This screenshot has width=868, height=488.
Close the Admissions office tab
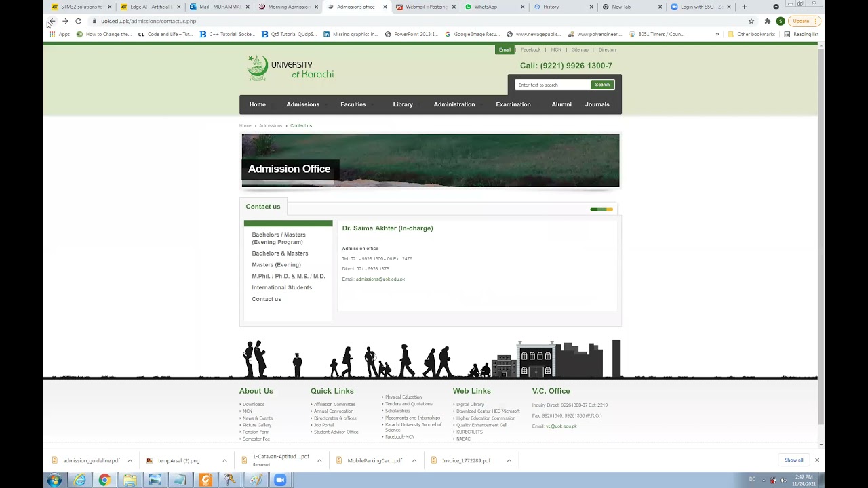point(385,7)
